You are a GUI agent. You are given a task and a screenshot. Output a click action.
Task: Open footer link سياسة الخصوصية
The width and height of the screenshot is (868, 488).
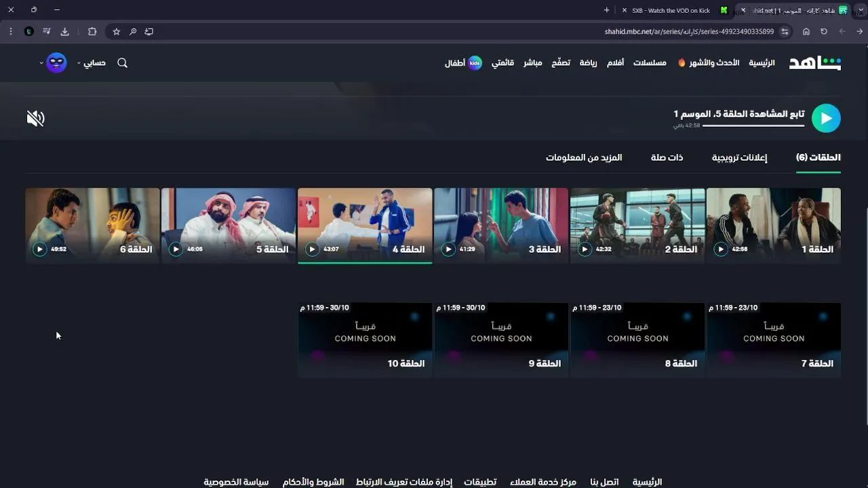point(236,482)
